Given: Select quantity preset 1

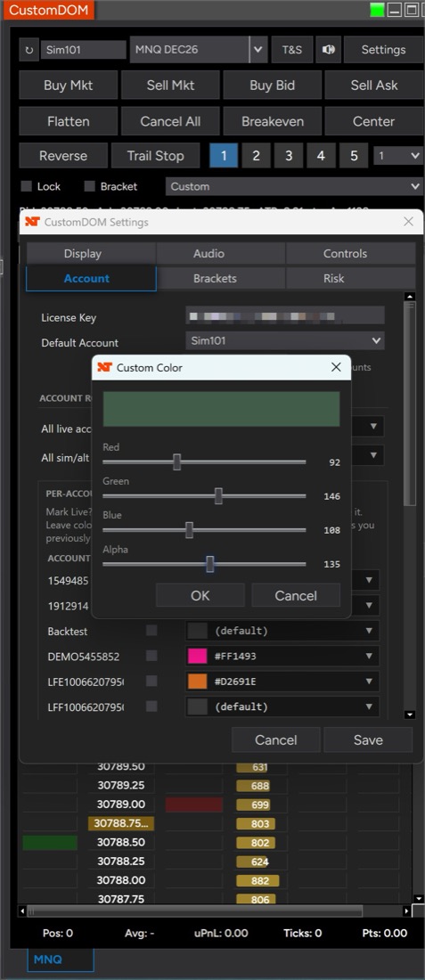Looking at the screenshot, I should coord(224,156).
